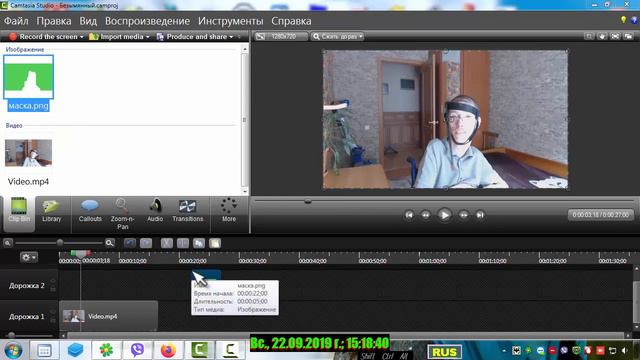Click the Produce and share button
Viewport: 640px width, 360px height.
click(x=192, y=37)
